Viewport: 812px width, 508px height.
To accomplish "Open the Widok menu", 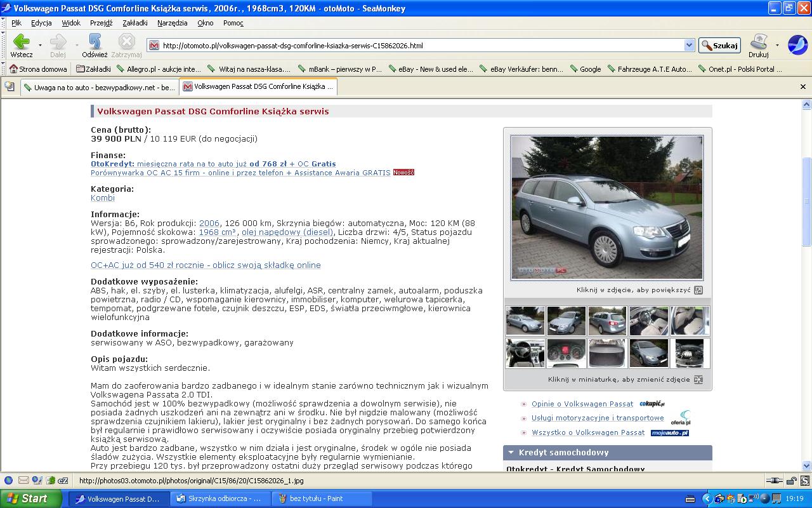I will point(71,23).
